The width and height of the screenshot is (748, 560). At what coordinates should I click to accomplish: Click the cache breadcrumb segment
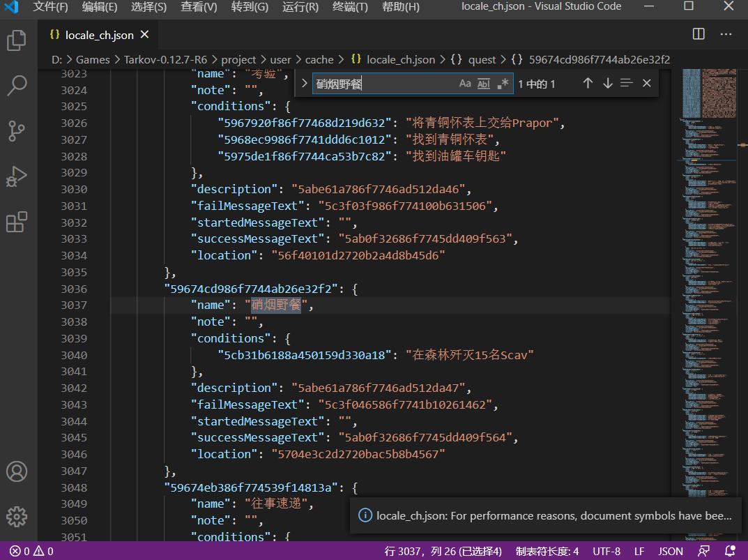coord(319,60)
